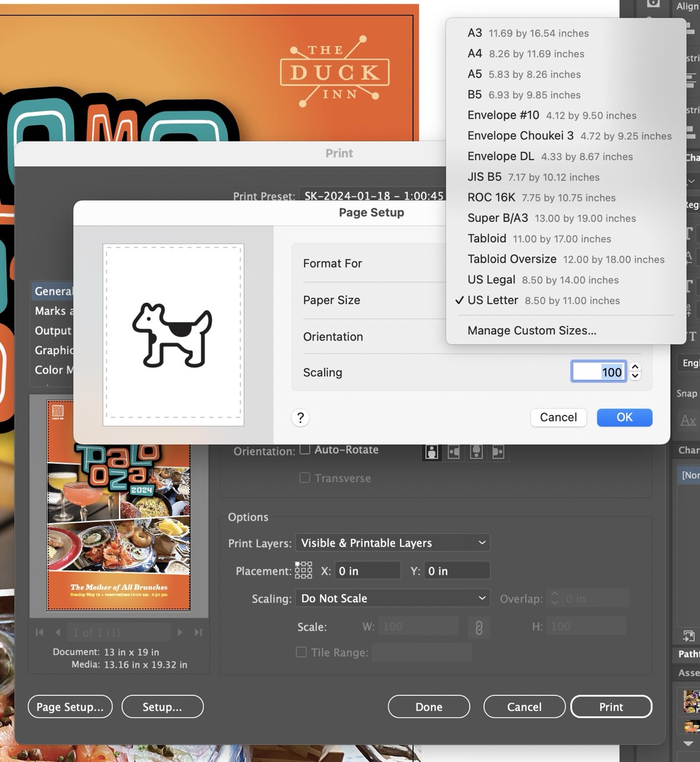
Task: Open the Print Layers dropdown
Action: click(x=392, y=543)
